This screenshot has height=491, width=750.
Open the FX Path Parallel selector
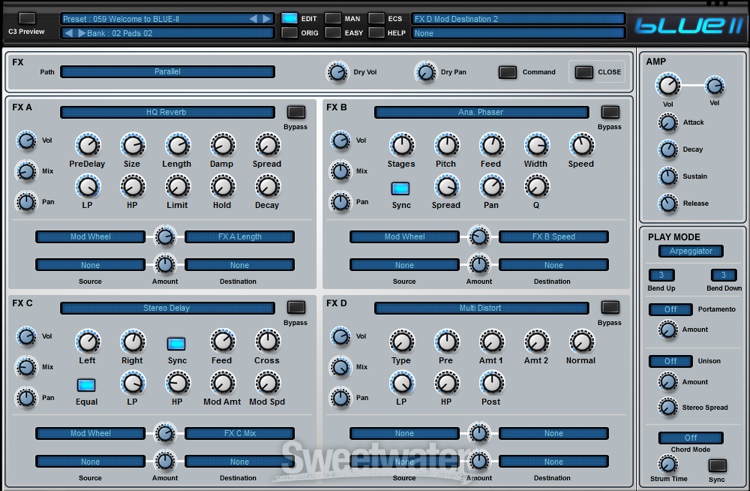coord(167,72)
